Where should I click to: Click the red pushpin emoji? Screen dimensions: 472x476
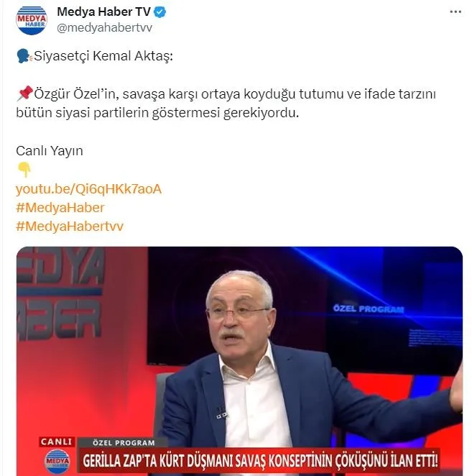[x=24, y=93]
